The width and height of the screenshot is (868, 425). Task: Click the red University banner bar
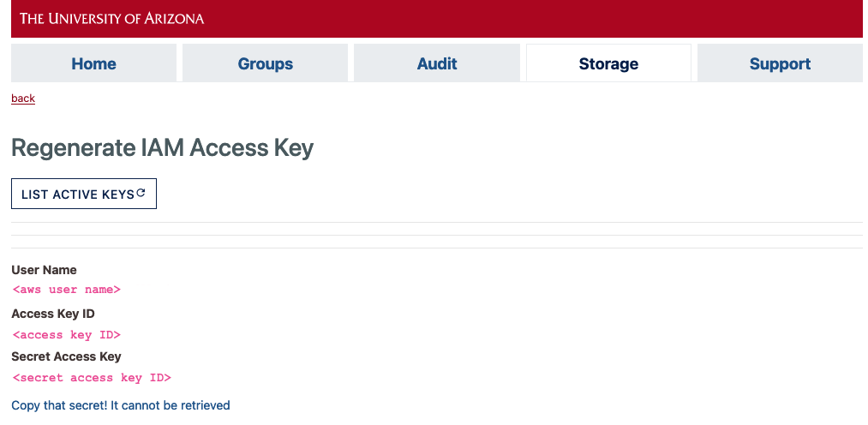[x=437, y=19]
